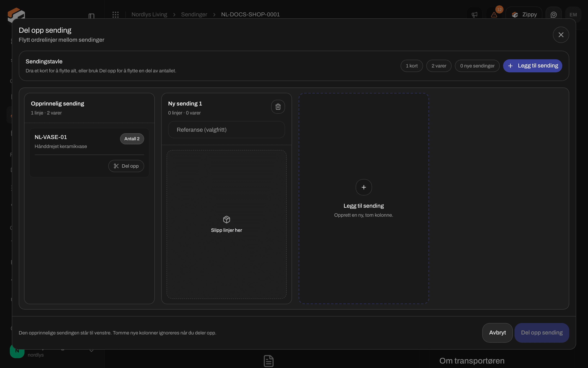Screen dimensions: 588x368
Task: Click the Del opp sending confirm button
Action: tap(542, 333)
